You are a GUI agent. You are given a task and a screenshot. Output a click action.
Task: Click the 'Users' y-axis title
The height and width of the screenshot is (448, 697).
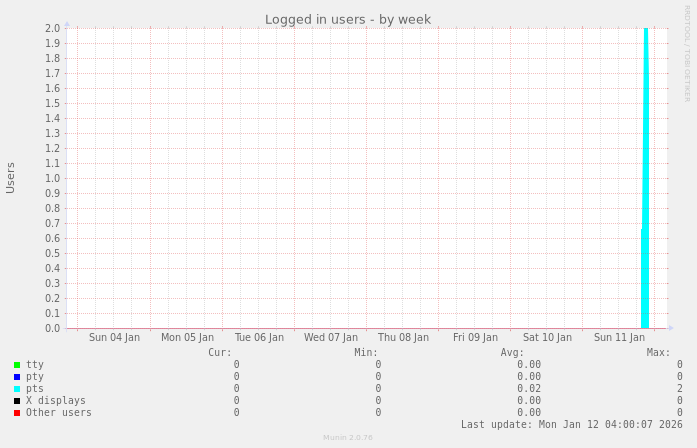click(x=10, y=178)
